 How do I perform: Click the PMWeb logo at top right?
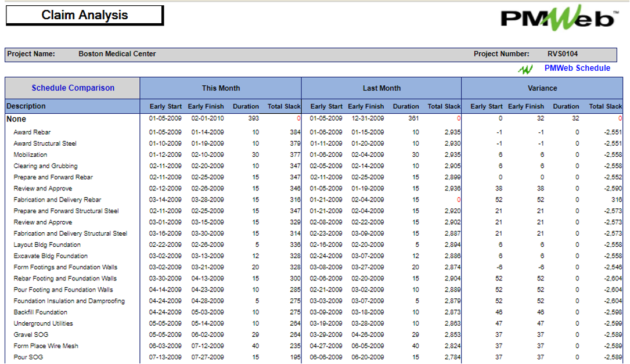559,17
